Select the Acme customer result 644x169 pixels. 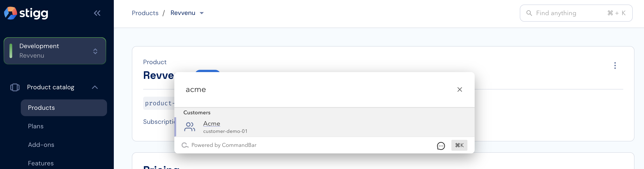[324, 127]
